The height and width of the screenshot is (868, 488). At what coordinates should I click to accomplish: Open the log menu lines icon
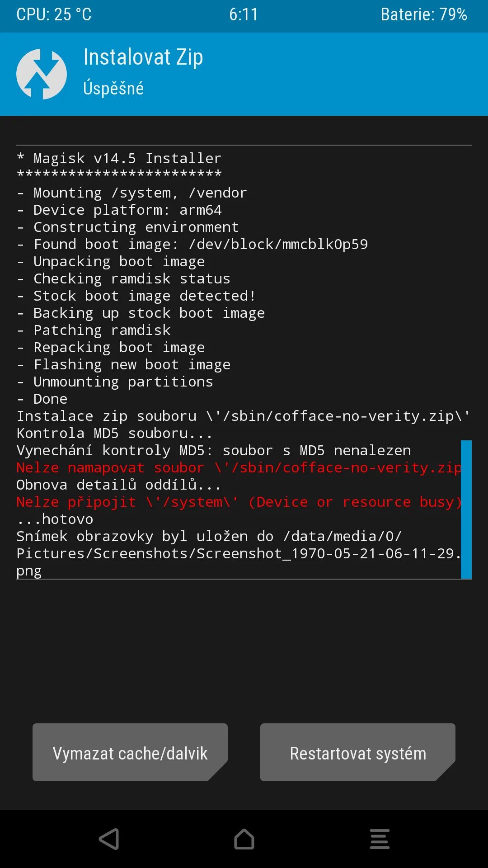click(x=380, y=839)
